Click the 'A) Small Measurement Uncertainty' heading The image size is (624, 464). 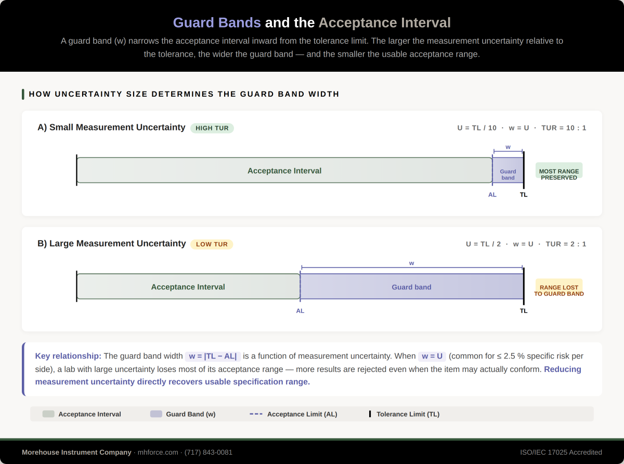click(x=111, y=127)
